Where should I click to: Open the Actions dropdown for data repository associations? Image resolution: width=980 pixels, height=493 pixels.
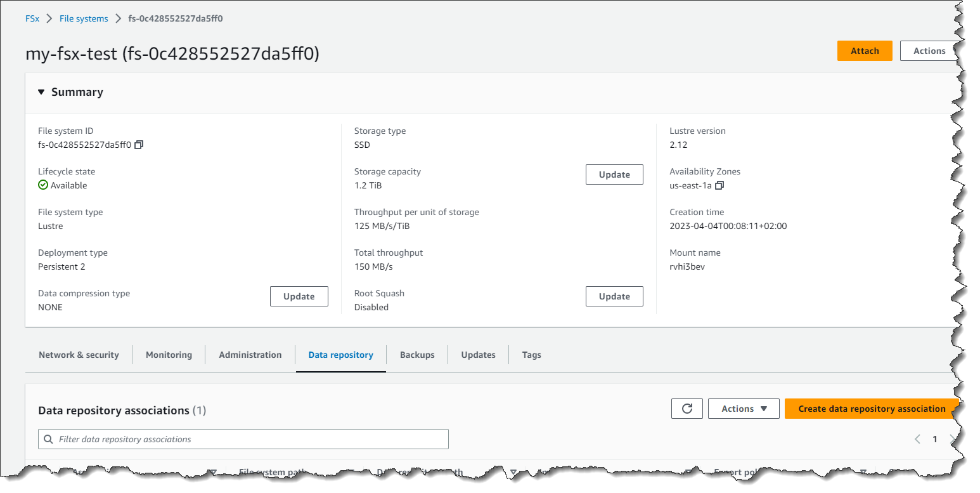pos(744,409)
